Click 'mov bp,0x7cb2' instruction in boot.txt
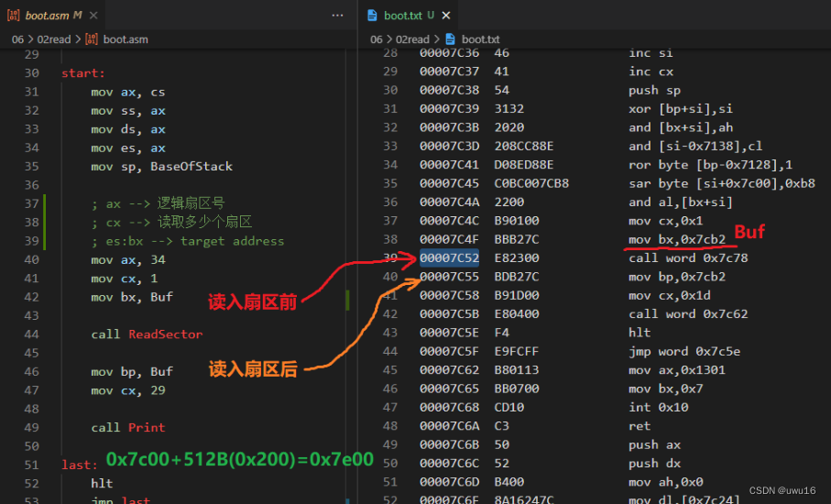Image resolution: width=831 pixels, height=504 pixels. 677,277
